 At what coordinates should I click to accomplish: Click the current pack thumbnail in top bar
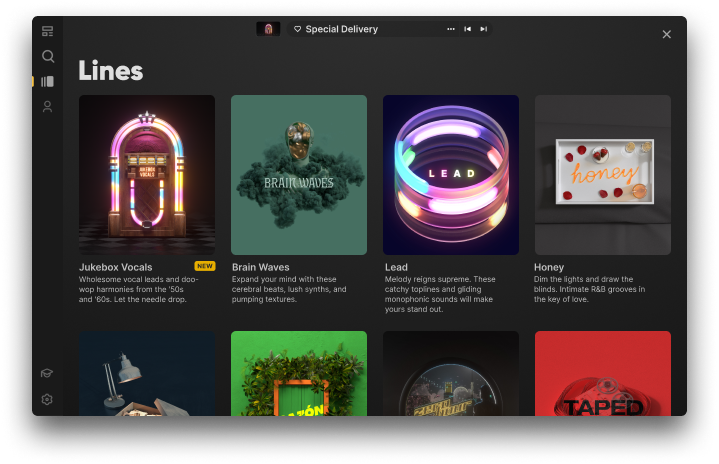tap(268, 29)
